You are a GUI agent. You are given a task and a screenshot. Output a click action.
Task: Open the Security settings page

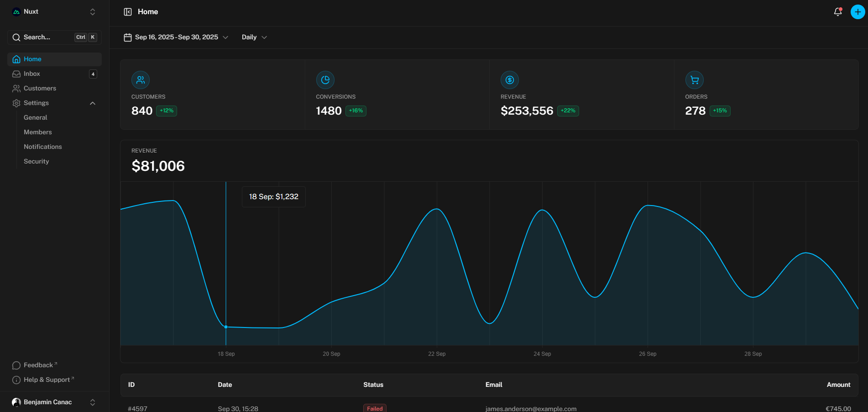click(37, 161)
